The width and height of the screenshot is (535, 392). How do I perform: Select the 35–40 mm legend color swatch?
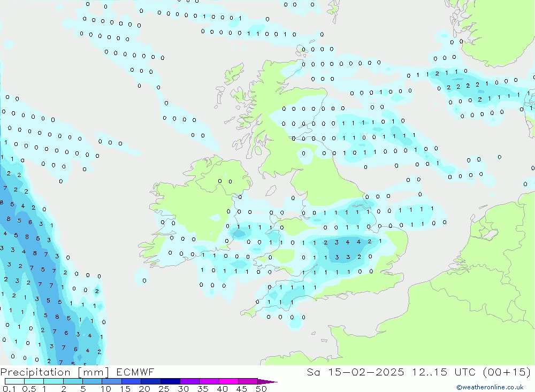209,381
